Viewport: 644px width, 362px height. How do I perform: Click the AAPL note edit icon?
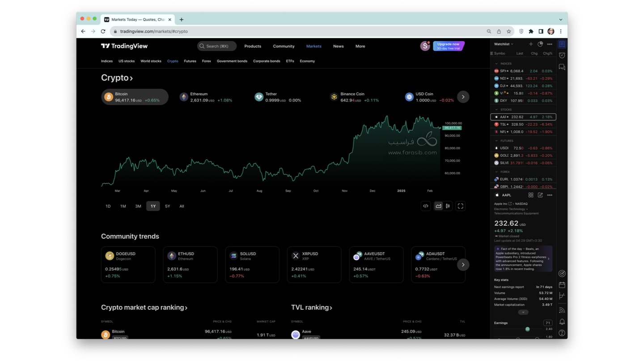click(x=540, y=195)
